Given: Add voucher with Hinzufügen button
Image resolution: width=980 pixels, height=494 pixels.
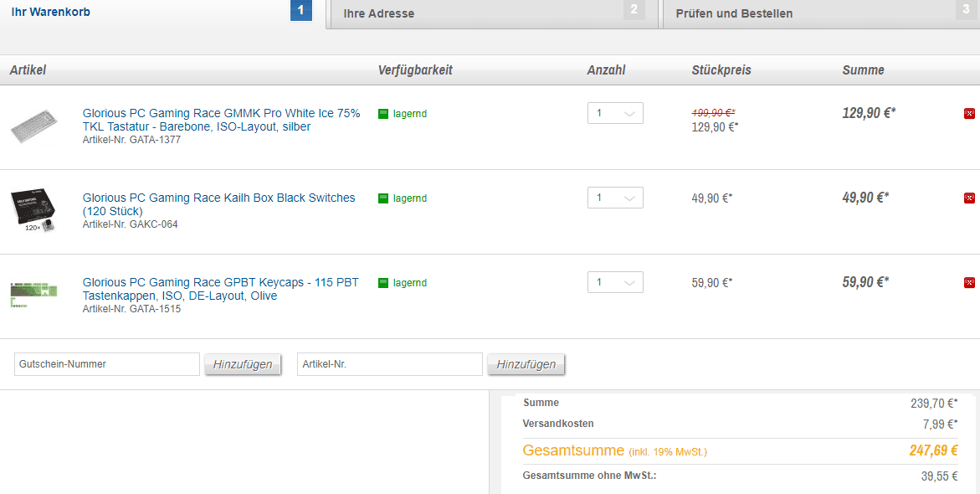Looking at the screenshot, I should pyautogui.click(x=243, y=364).
